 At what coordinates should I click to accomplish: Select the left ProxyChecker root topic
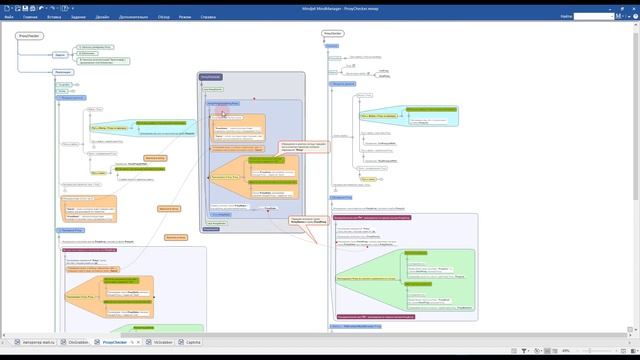pos(29,36)
